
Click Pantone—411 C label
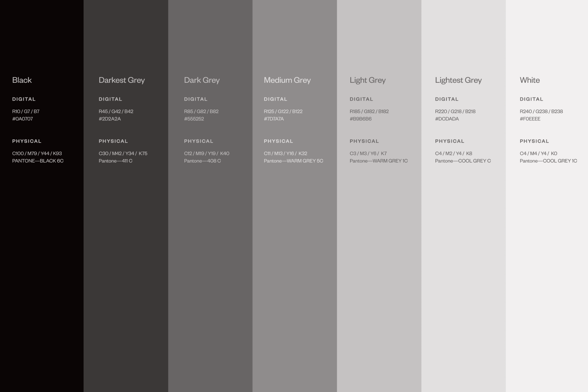click(x=116, y=161)
